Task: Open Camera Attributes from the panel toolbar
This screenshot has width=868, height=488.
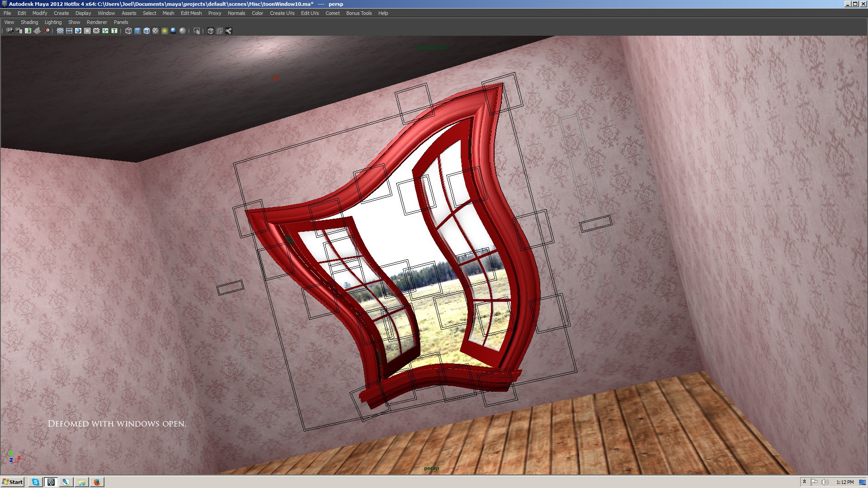Action: tap(19, 31)
